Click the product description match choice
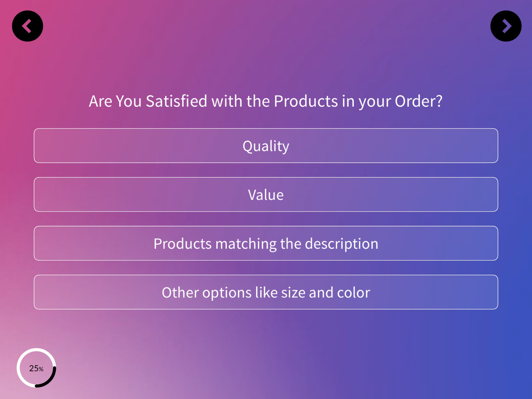The height and width of the screenshot is (399, 532). (266, 243)
